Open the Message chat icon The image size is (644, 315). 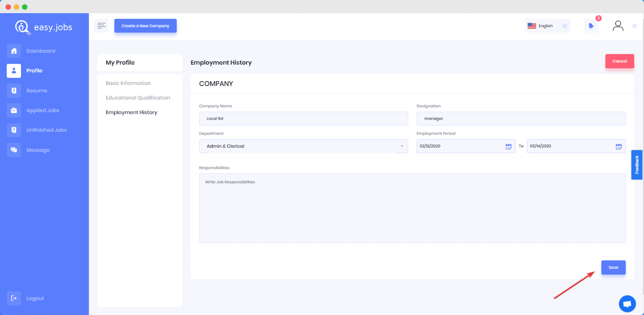(14, 150)
